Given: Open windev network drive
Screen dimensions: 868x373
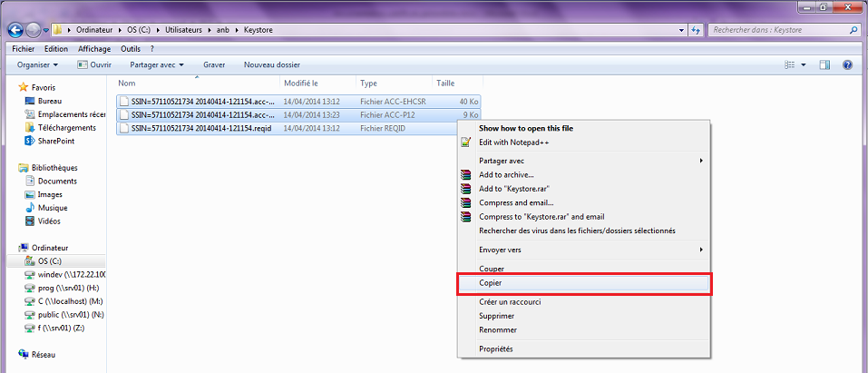Looking at the screenshot, I should 65,275.
